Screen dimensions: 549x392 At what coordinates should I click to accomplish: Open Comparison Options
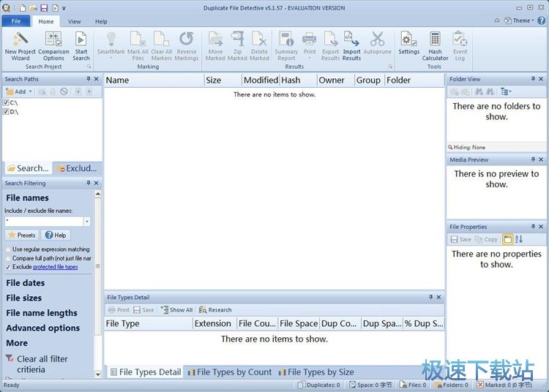pos(53,46)
